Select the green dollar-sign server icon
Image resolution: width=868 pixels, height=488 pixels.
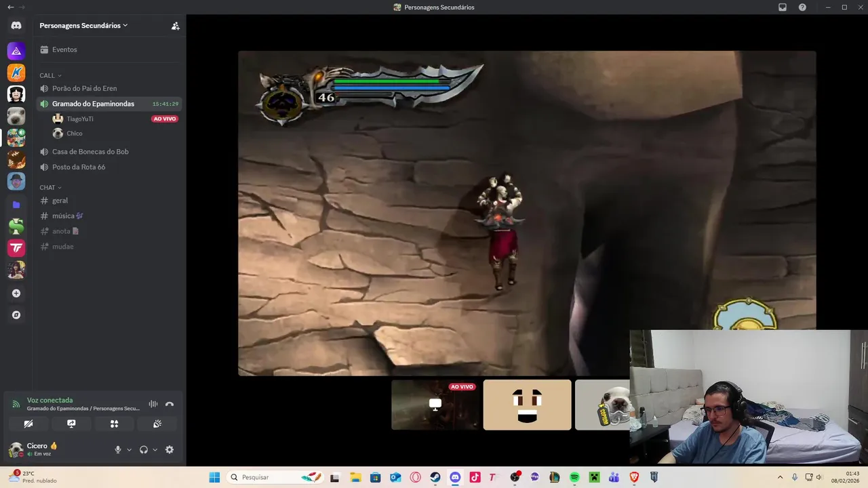(x=16, y=226)
